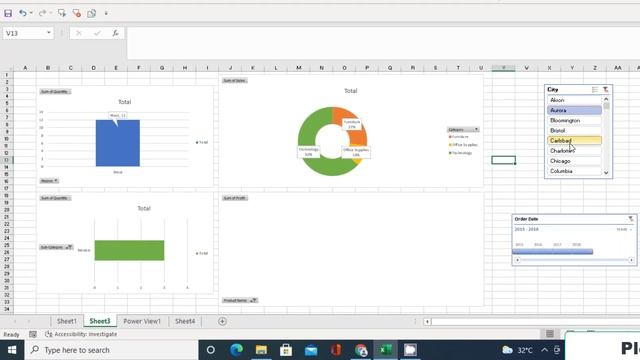Click the timeline's left scroll arrow

(517, 260)
